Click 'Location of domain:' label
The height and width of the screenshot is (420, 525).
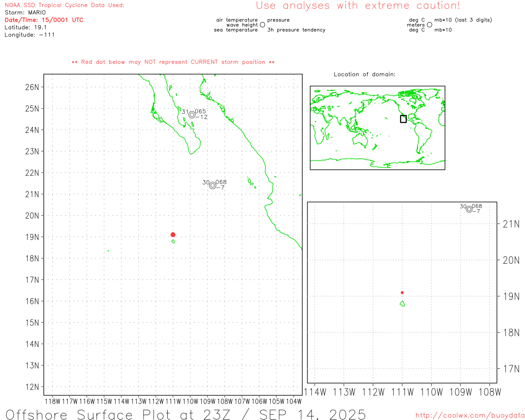[365, 74]
